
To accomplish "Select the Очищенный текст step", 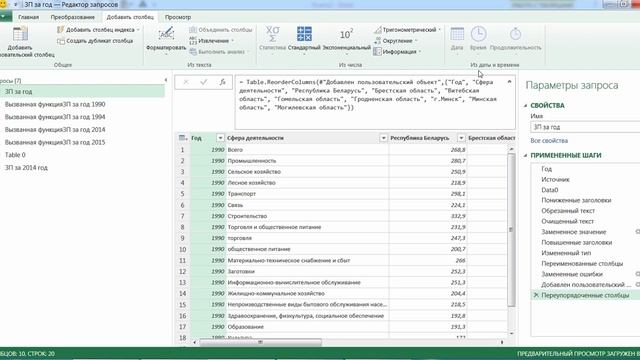I will pos(567,221).
